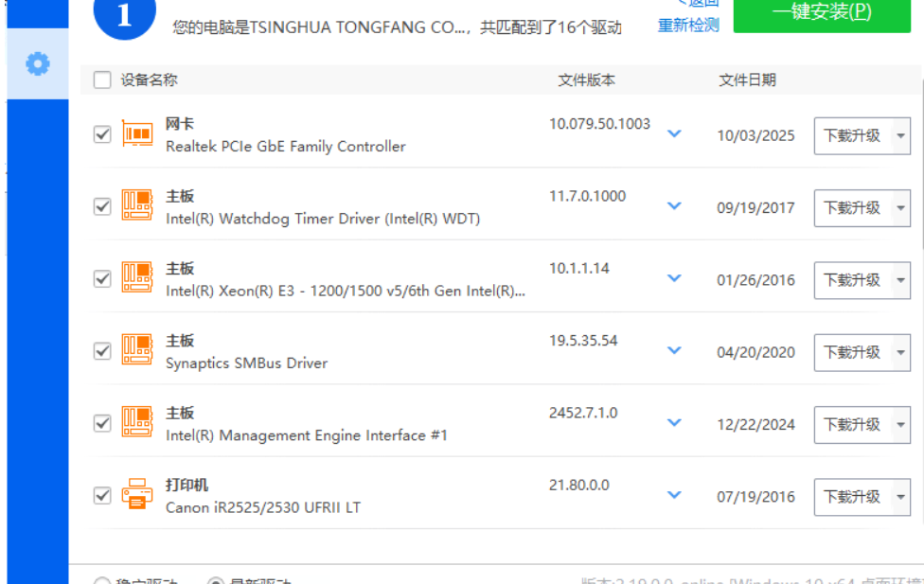Image resolution: width=924 pixels, height=584 pixels.
Task: Click the Intel Xeon E3 motherboard icon
Action: tap(136, 278)
